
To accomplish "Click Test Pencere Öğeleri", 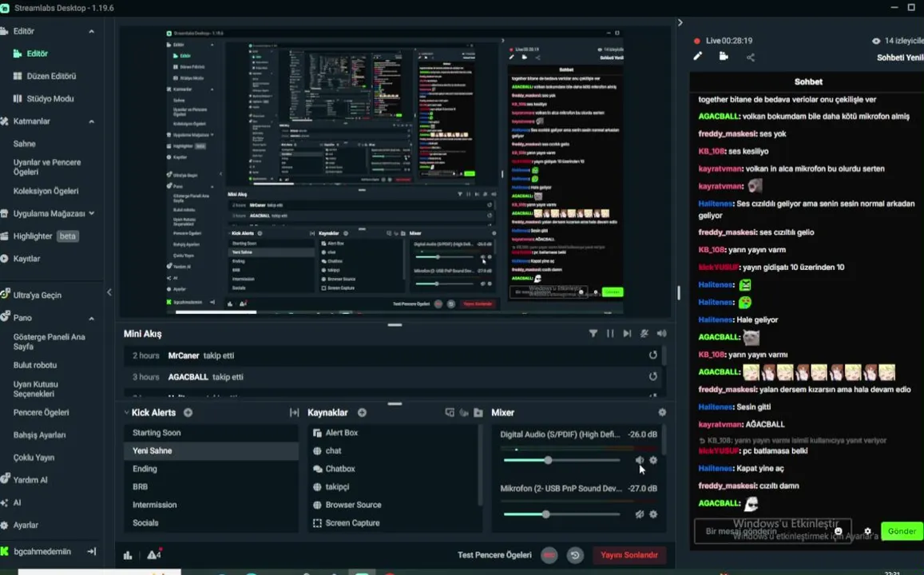I will [x=494, y=555].
